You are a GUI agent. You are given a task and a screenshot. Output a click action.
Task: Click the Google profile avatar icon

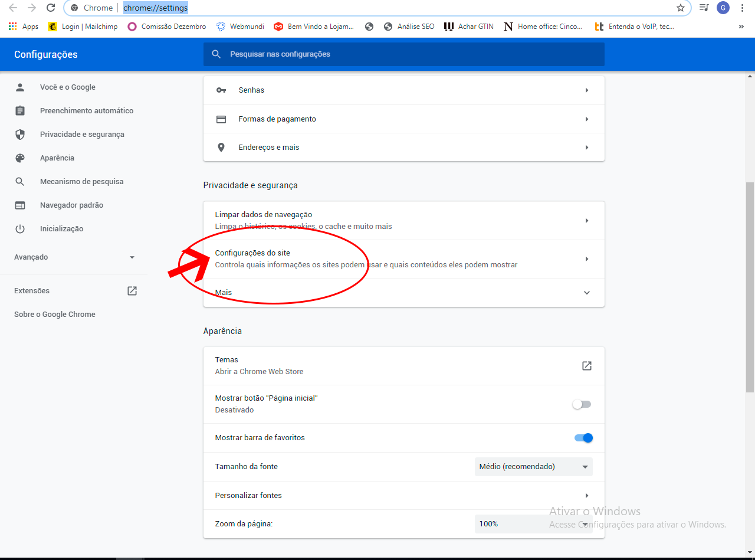pos(723,8)
